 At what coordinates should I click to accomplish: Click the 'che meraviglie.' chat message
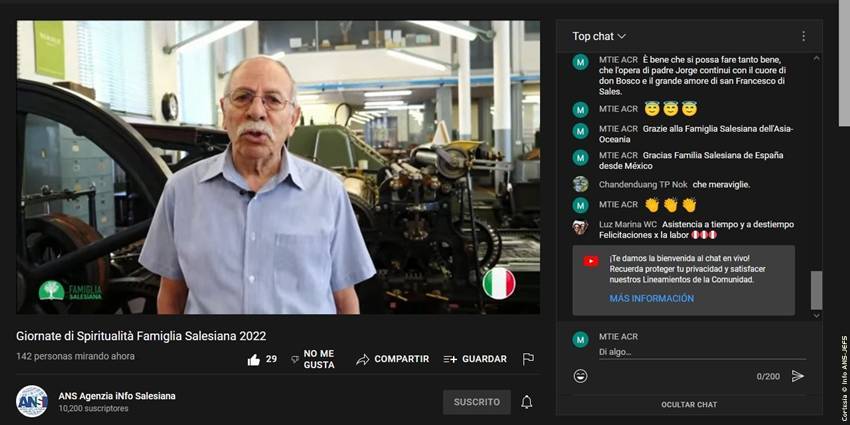pyautogui.click(x=720, y=185)
